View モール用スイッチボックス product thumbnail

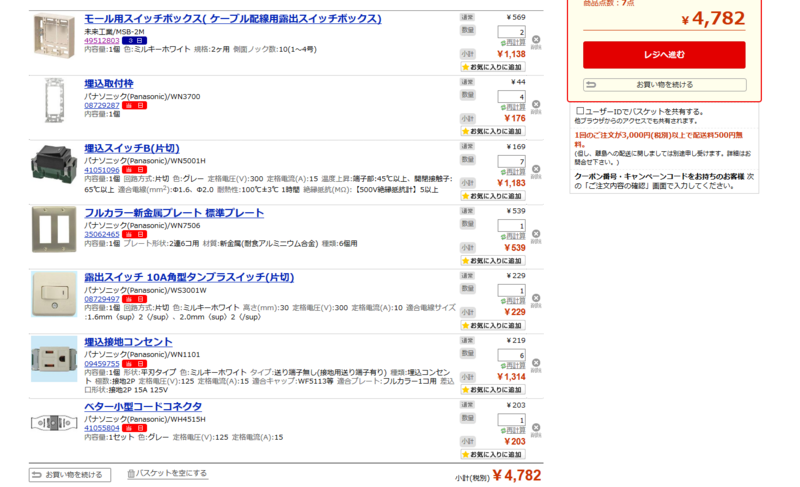[54, 36]
